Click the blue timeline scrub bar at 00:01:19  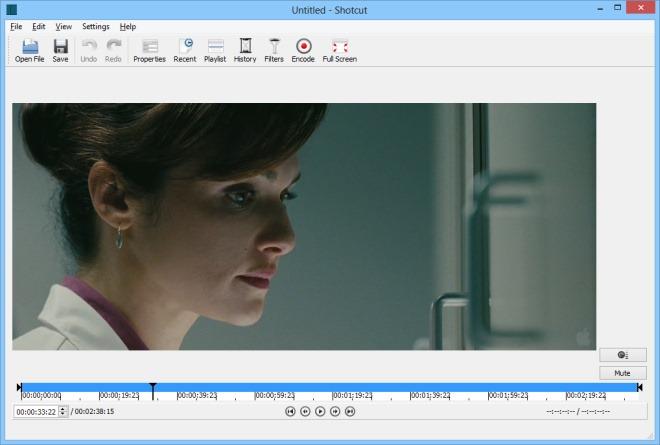pyautogui.click(x=333, y=387)
